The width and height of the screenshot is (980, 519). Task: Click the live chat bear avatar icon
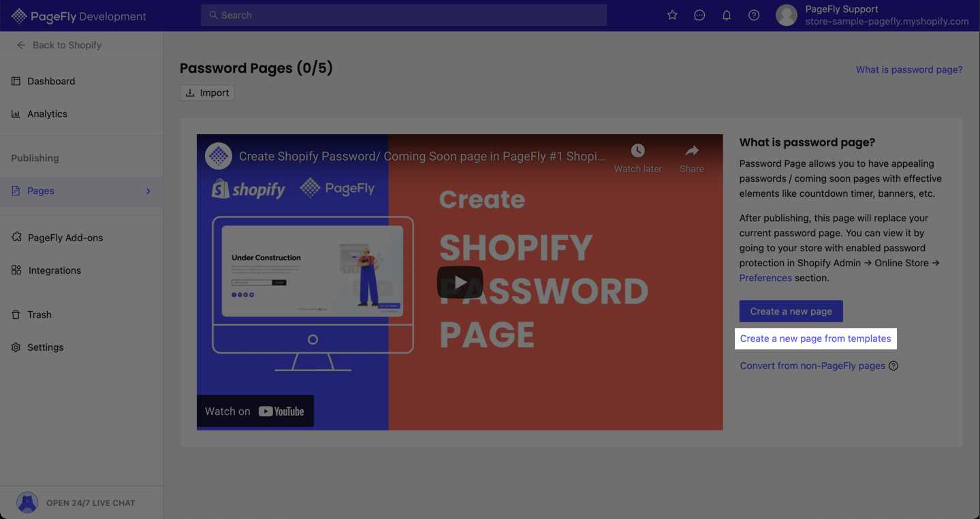[27, 503]
